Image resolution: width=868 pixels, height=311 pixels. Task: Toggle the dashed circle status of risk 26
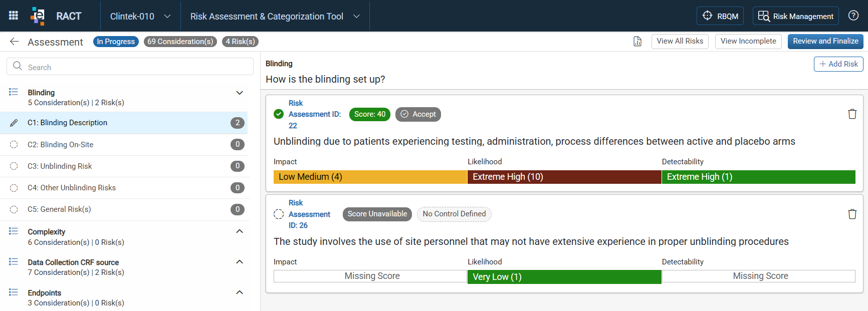279,214
